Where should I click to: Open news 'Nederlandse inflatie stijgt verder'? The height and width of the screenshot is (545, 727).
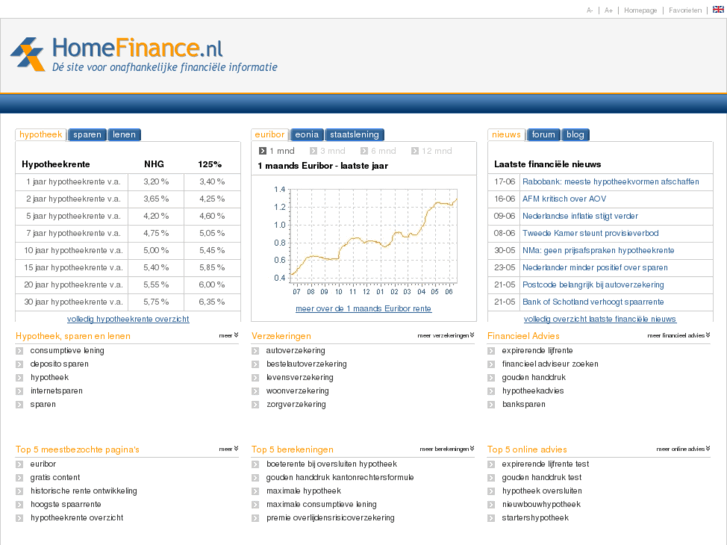[580, 216]
